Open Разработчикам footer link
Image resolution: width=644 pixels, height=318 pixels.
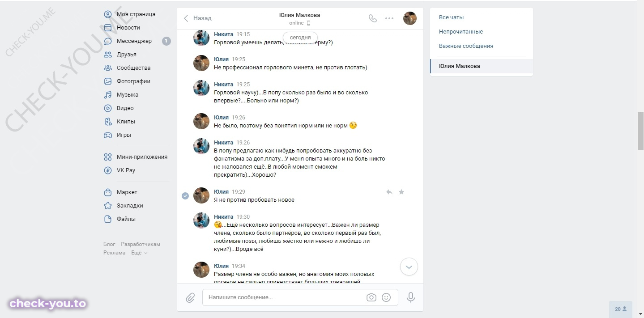pyautogui.click(x=141, y=244)
